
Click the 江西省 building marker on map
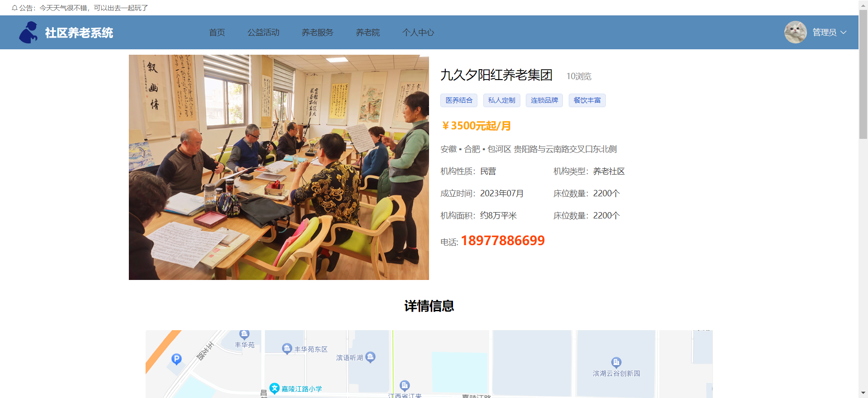coord(405,385)
